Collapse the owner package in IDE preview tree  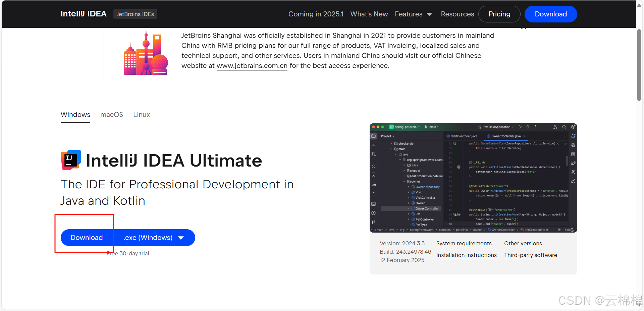coord(404,181)
